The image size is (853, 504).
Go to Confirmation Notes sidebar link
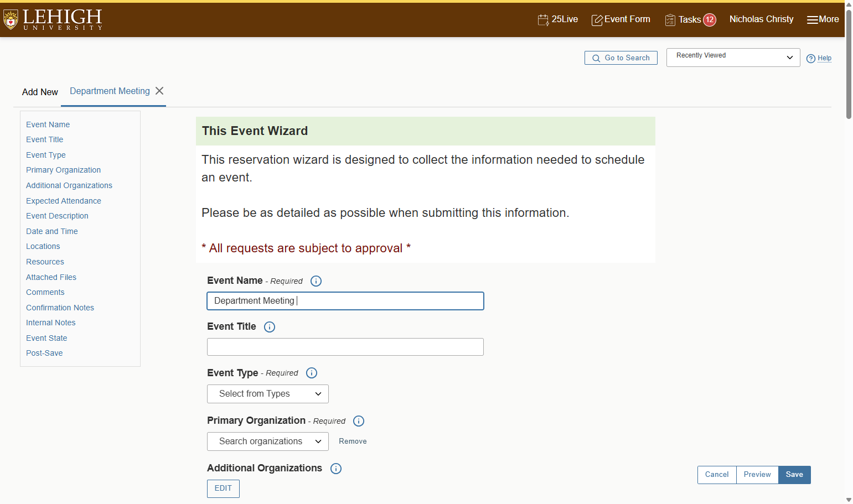pos(60,308)
